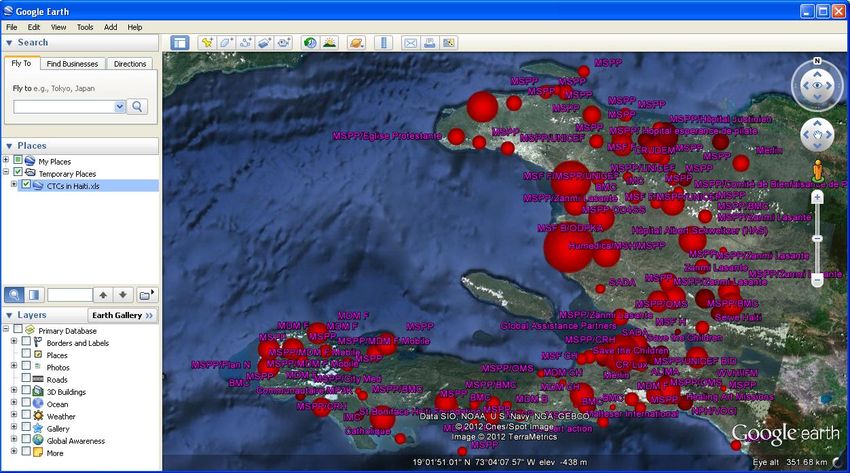The height and width of the screenshot is (473, 850).
Task: Click zoom out minus button
Action: (817, 280)
